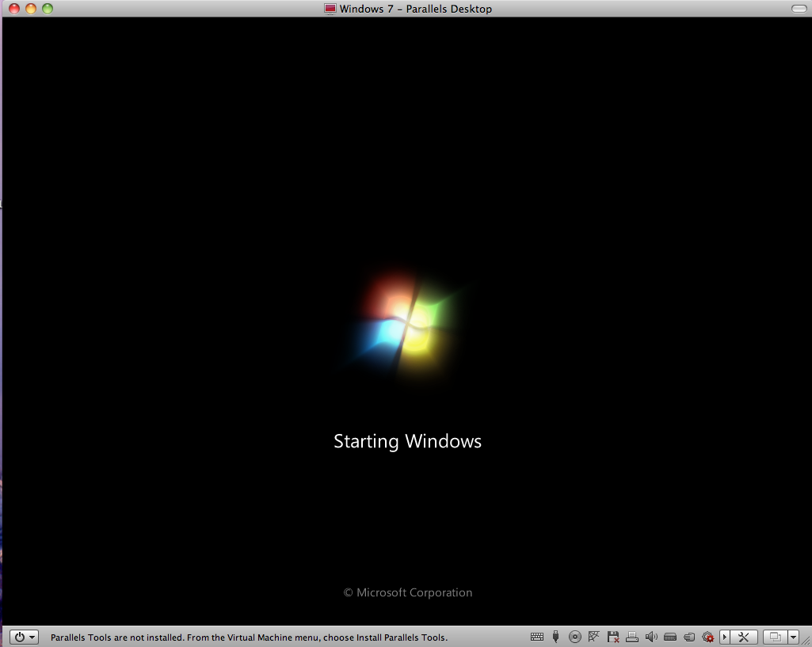Click the USB device icon
Screen dimensions: 812x647
555,637
